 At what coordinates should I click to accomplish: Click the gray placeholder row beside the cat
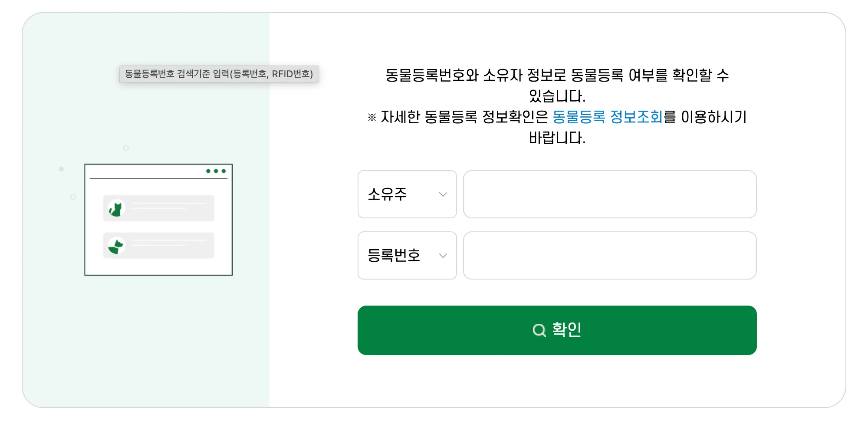[x=169, y=208]
